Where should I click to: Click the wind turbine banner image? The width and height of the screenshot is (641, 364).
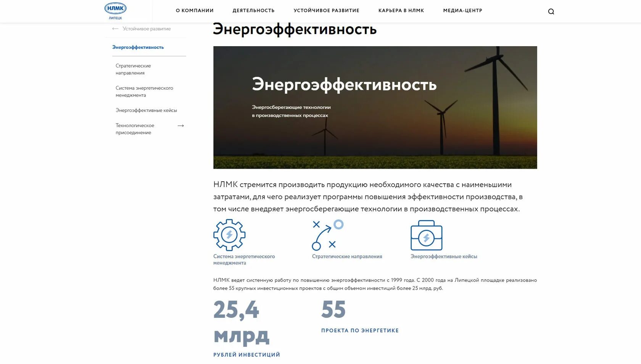click(x=375, y=108)
